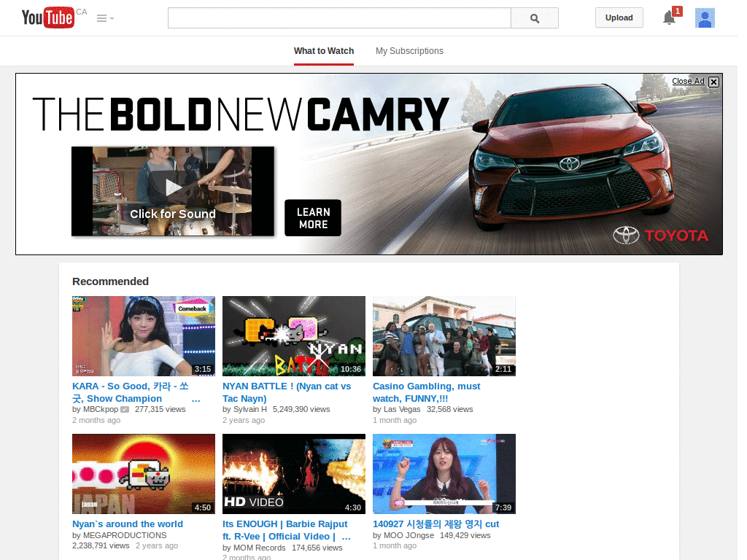This screenshot has height=560, width=747.
Task: Click THE BOLD NEW CAMRY headline
Action: [x=241, y=114]
